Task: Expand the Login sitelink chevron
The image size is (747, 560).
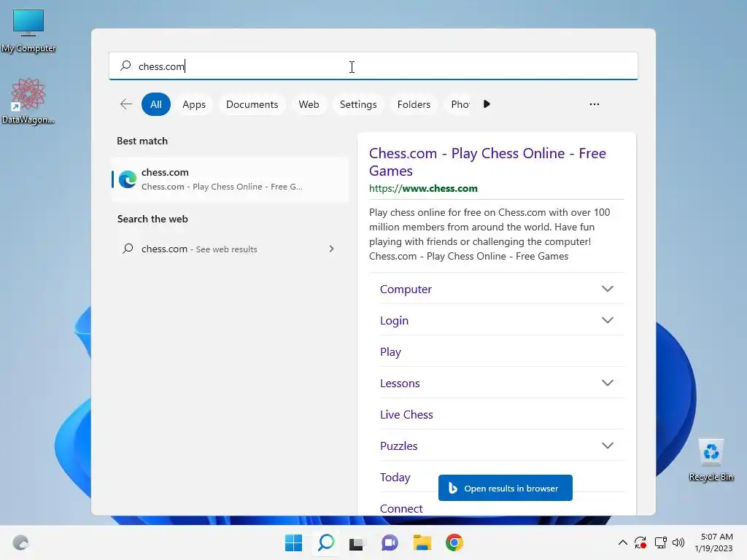Action: tap(608, 321)
